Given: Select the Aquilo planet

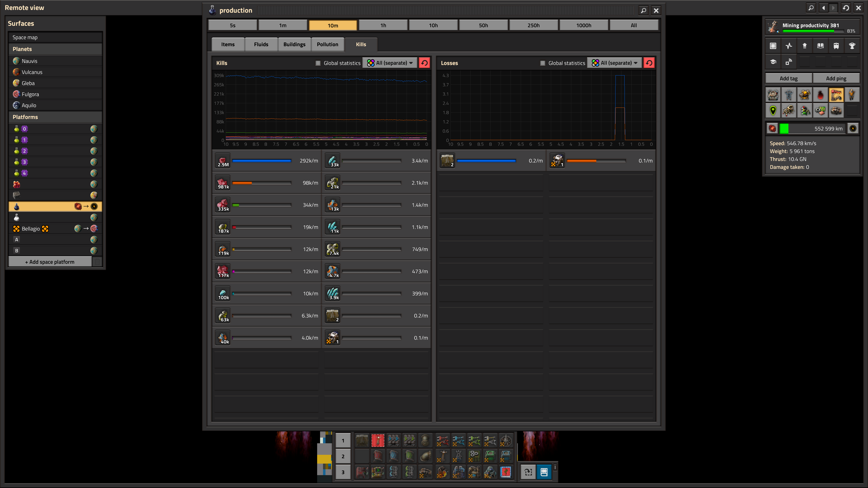Looking at the screenshot, I should pyautogui.click(x=55, y=106).
